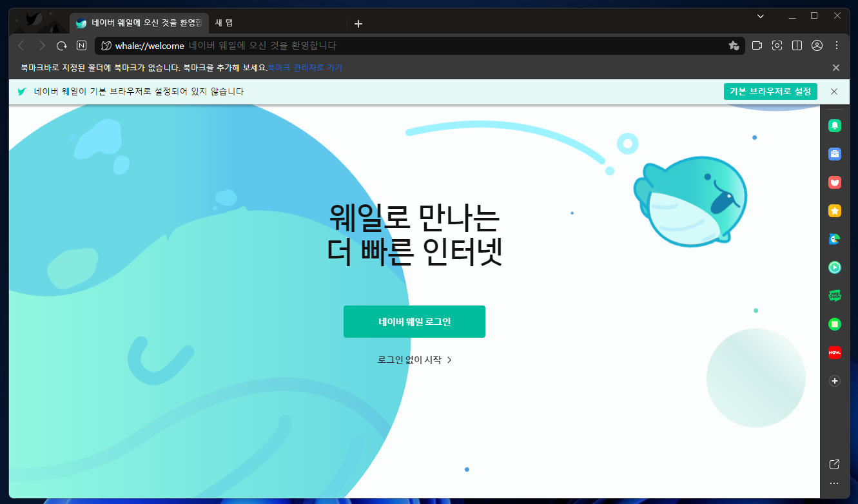Open the Webtoon sidebar icon
The width and height of the screenshot is (858, 504).
pos(835,296)
